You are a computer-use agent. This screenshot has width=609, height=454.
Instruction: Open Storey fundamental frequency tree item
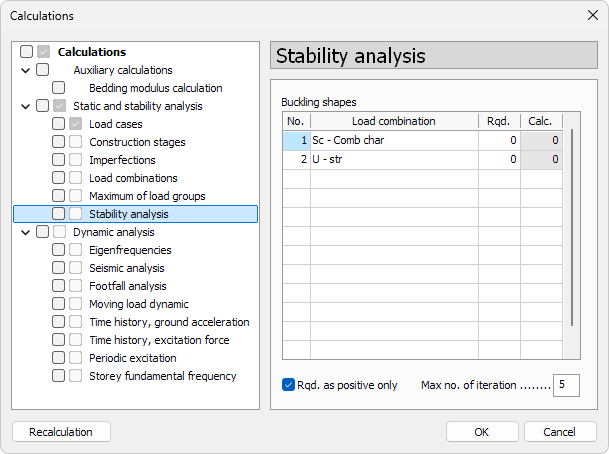click(163, 376)
